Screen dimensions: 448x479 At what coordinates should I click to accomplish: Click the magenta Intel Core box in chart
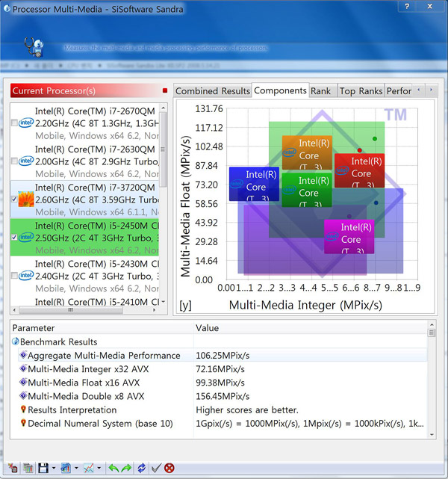[x=349, y=236]
